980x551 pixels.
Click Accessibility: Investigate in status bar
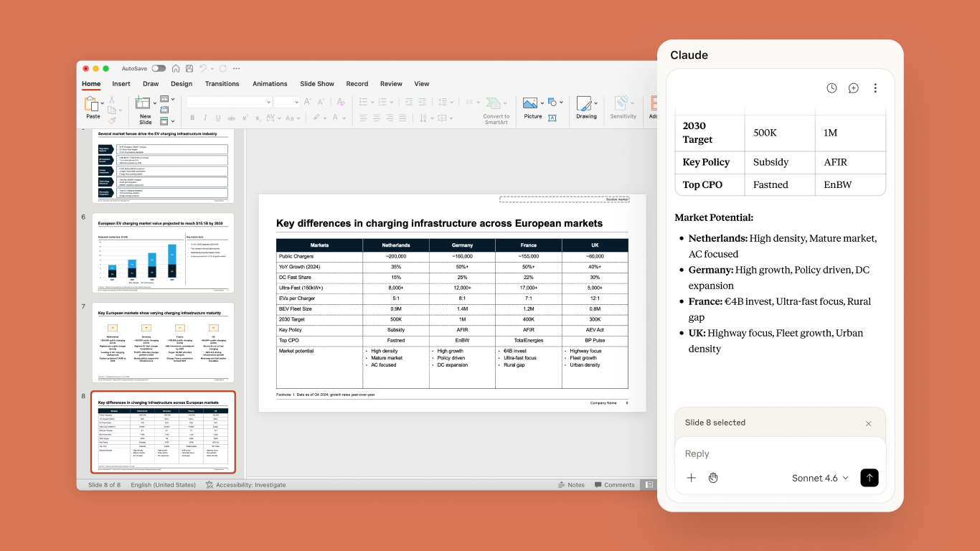pyautogui.click(x=245, y=485)
